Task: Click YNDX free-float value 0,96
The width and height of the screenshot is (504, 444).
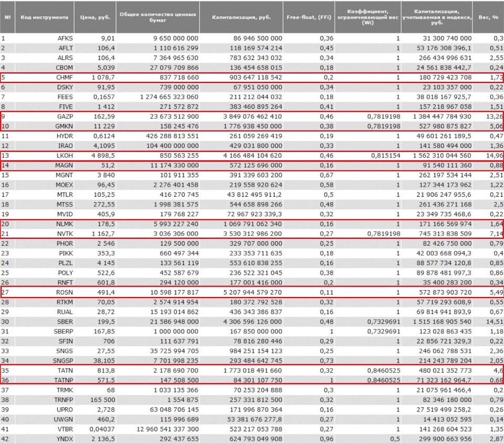Action: click(327, 439)
